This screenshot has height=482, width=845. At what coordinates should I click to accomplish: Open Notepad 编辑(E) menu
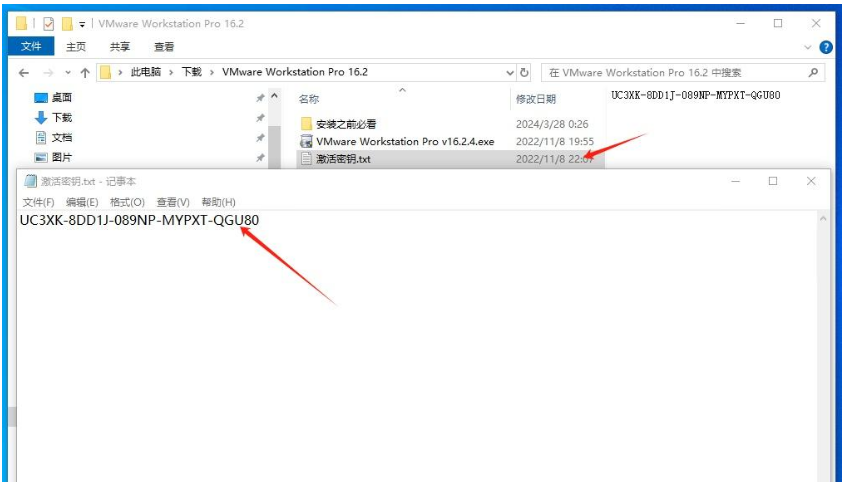point(82,202)
